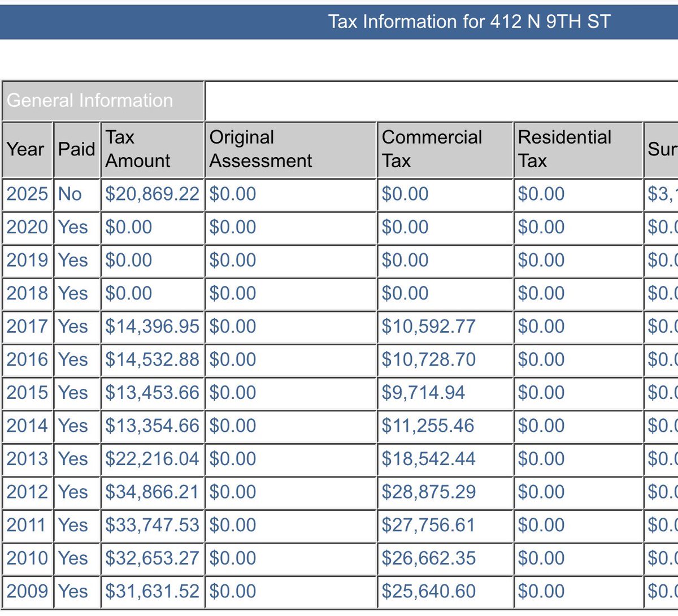678x616 pixels.
Task: Click commercial tax $26,662.35
Action: pyautogui.click(x=429, y=558)
